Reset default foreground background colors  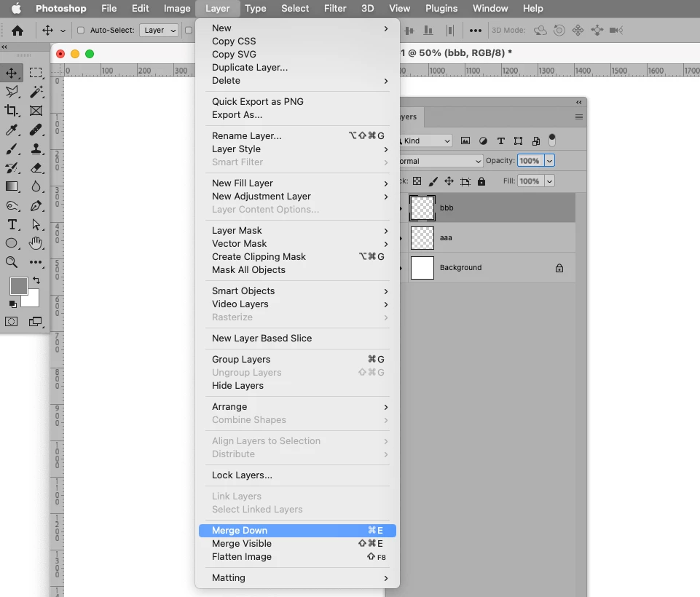13,304
